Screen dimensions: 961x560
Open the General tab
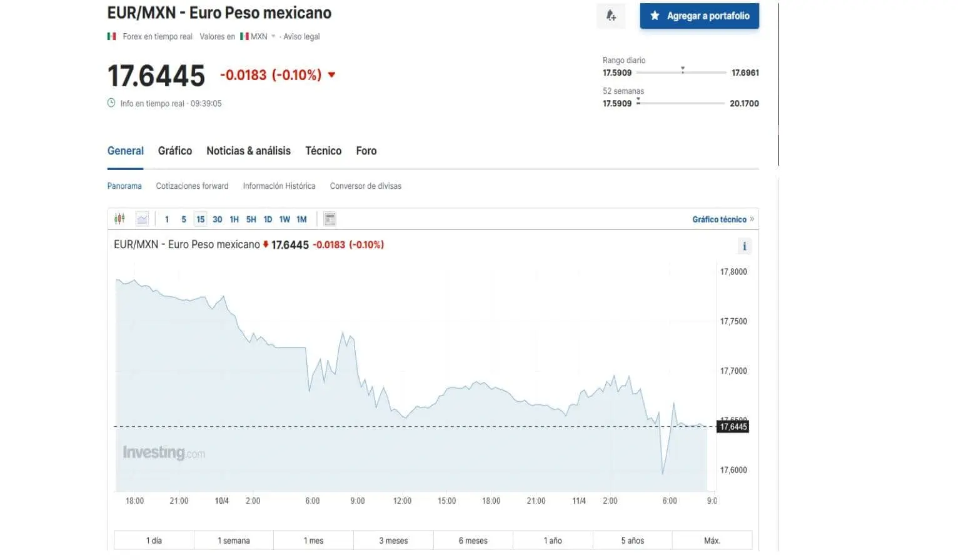point(126,151)
